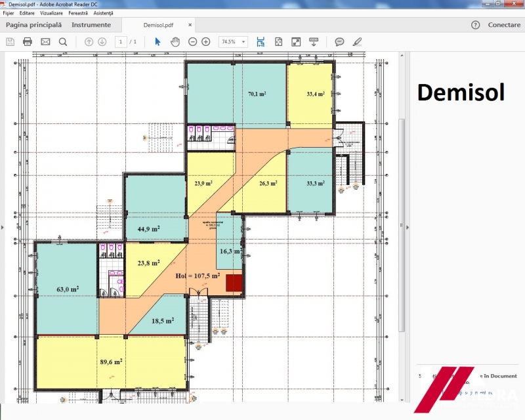Collapse the right tools pane arrow
Viewport: 525px width, 420px height.
coord(407,227)
